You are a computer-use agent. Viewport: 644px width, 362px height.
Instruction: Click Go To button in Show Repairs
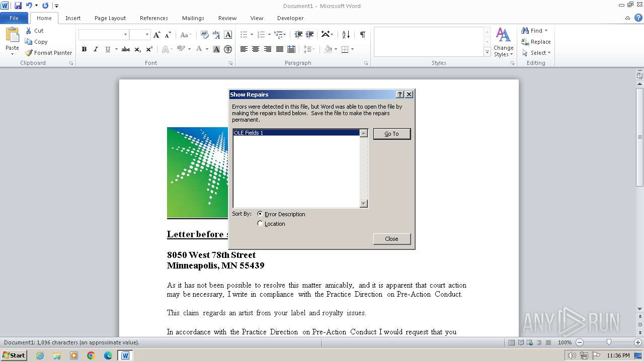[x=392, y=134]
